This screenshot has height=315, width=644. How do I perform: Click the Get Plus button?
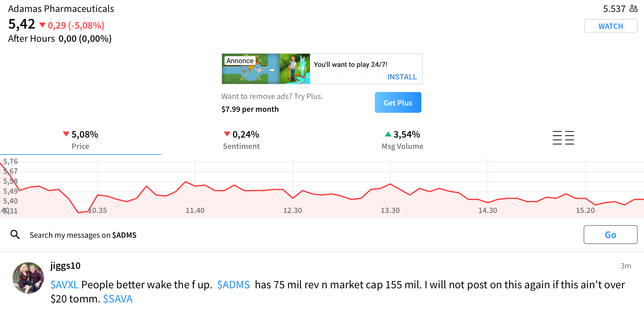398,102
